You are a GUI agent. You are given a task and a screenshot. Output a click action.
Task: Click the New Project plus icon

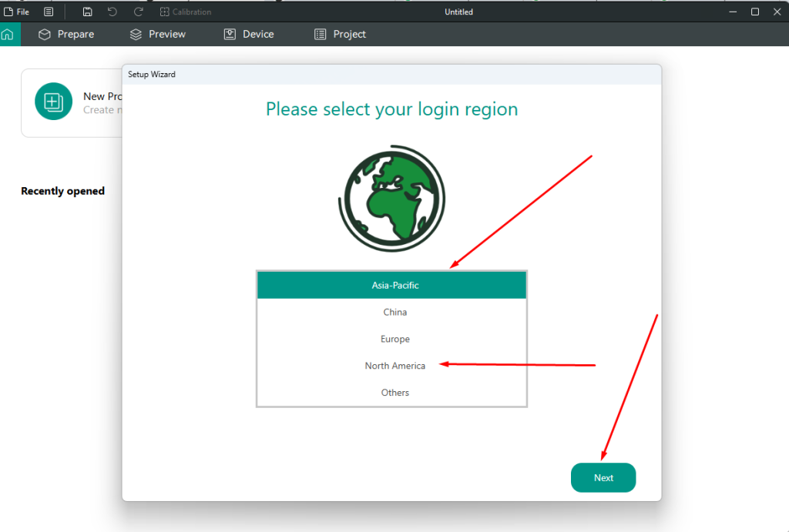(x=53, y=102)
